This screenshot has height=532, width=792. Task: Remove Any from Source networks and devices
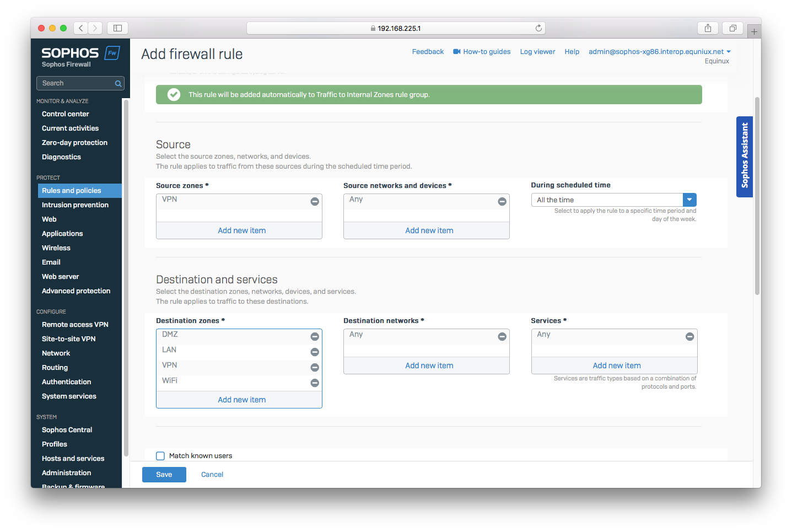tap(502, 201)
